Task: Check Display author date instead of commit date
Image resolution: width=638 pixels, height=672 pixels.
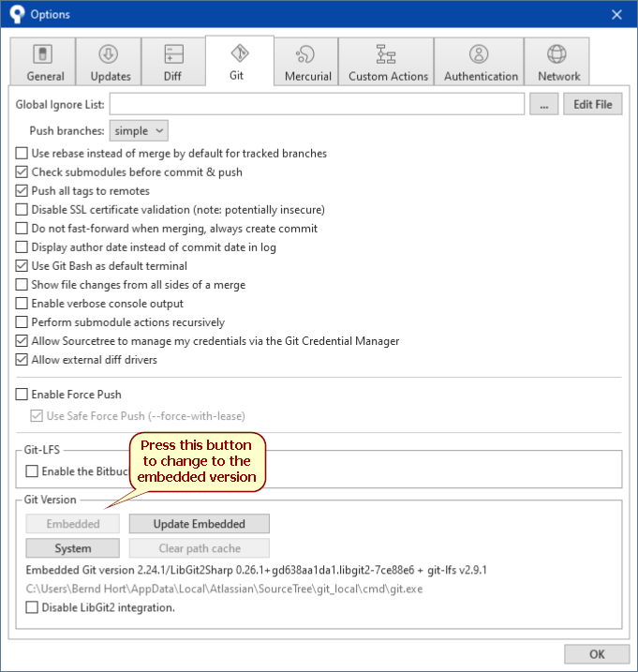Action: coord(22,247)
